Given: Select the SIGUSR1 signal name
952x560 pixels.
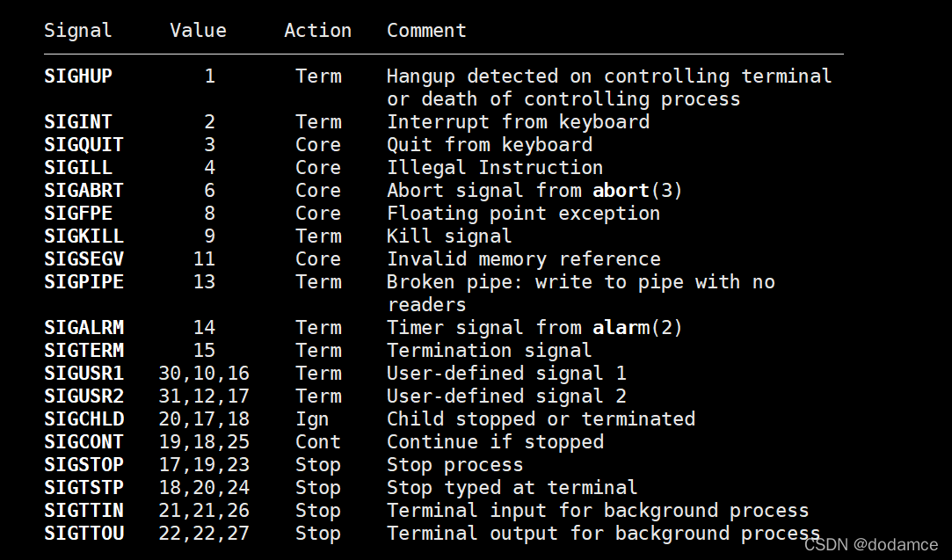Looking at the screenshot, I should pos(84,373).
